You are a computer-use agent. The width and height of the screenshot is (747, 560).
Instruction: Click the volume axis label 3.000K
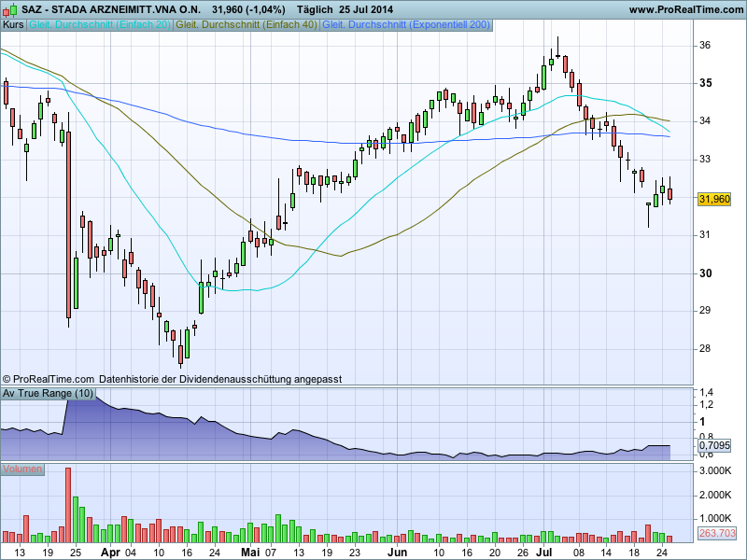pos(715,471)
